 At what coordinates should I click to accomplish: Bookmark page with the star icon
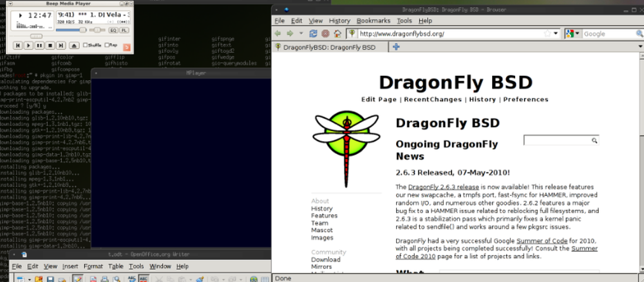click(x=547, y=33)
